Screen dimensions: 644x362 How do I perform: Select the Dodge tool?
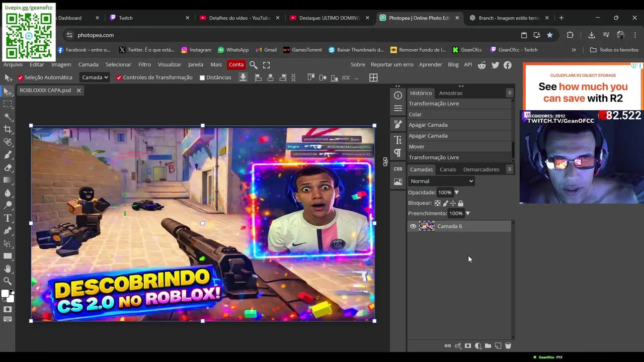8,205
